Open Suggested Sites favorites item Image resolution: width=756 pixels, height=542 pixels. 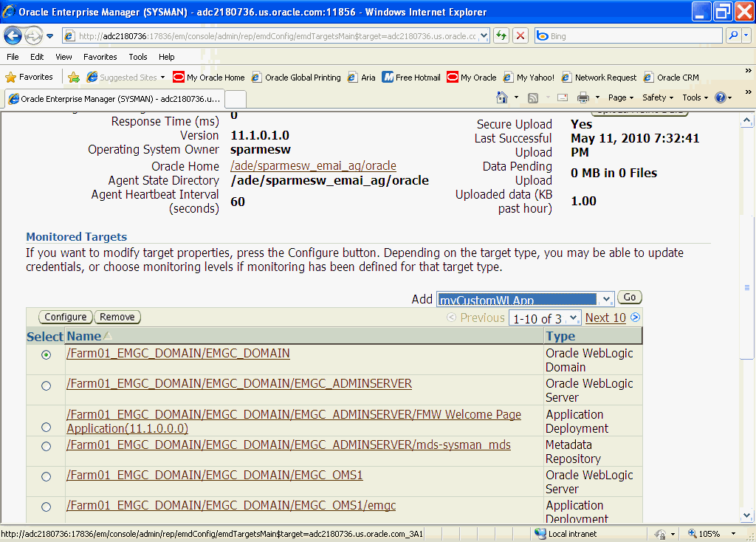click(x=126, y=77)
